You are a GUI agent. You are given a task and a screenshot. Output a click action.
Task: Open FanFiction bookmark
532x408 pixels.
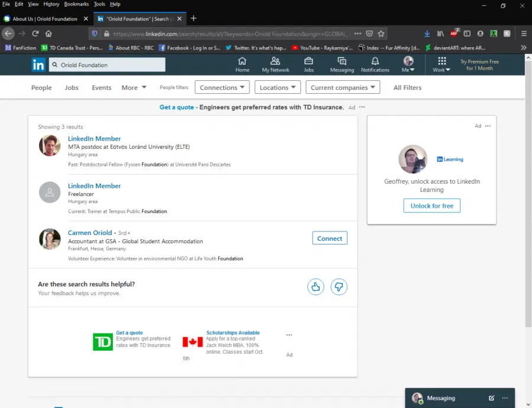coord(20,48)
